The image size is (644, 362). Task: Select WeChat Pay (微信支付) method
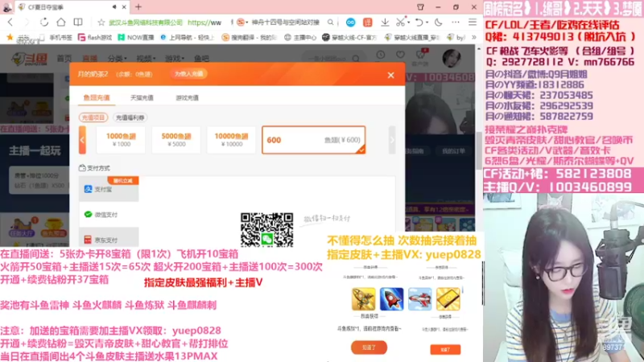pyautogui.click(x=109, y=214)
